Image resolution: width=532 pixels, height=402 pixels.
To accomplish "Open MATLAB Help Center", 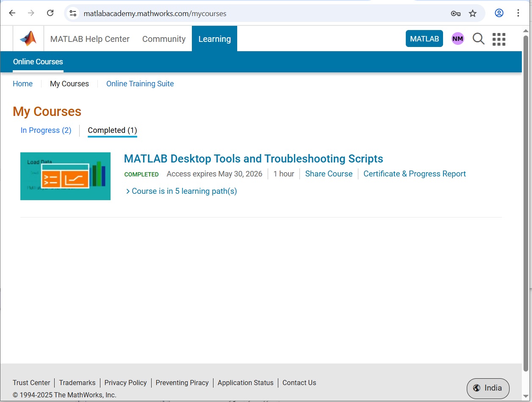I will [90, 39].
